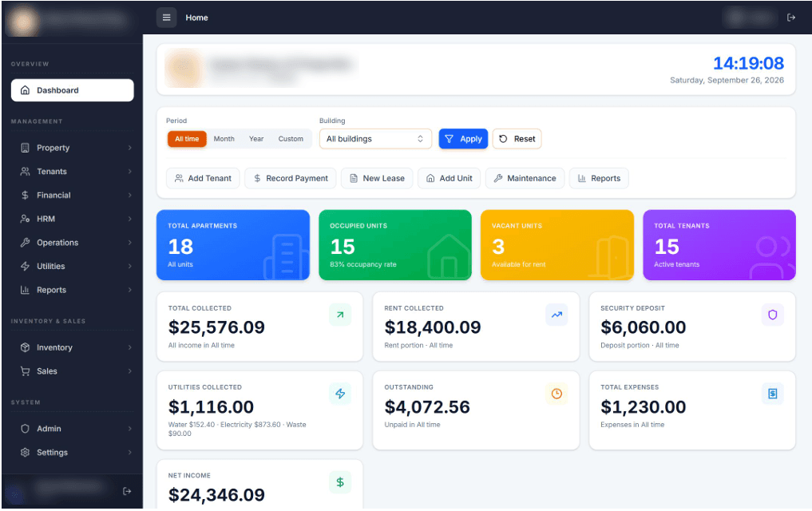The image size is (812, 511).
Task: Click the building icon next to Property
Action: pos(25,148)
